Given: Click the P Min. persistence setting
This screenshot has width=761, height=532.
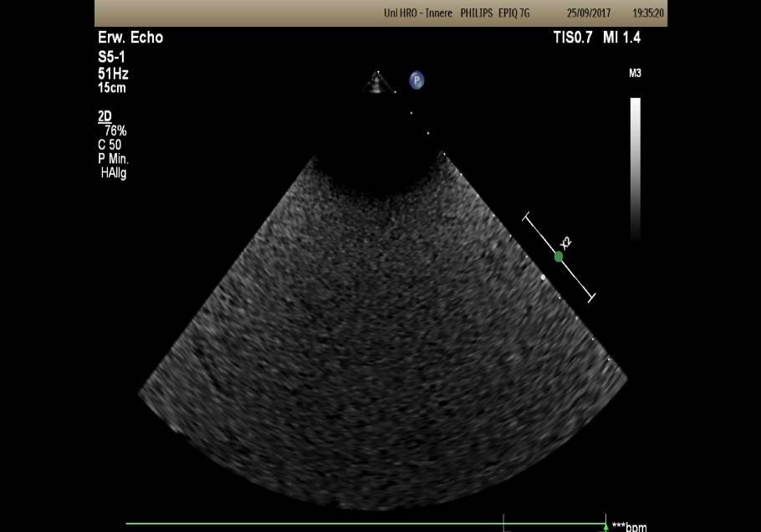Looking at the screenshot, I should click(x=113, y=159).
